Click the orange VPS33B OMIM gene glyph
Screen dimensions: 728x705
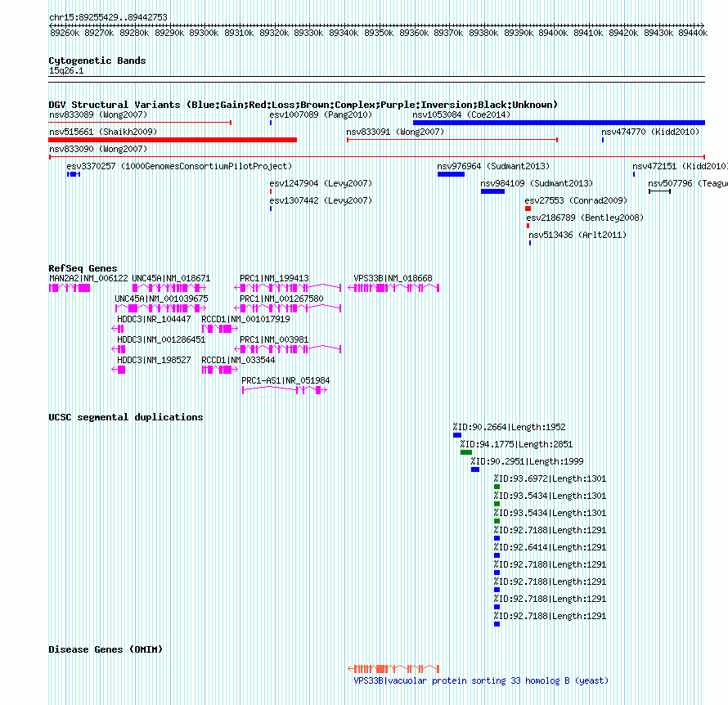393,669
